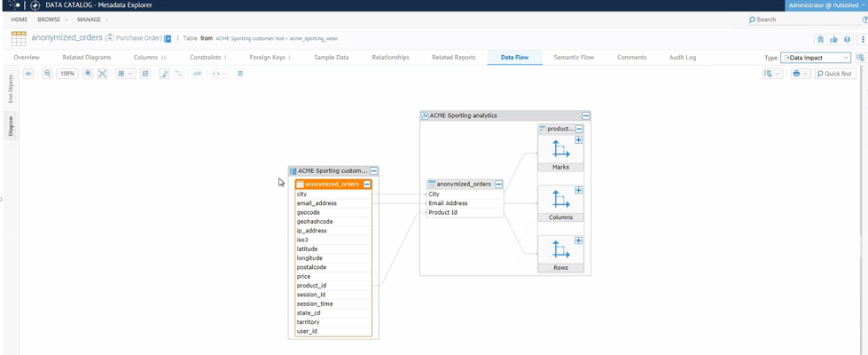Click the settings list icon next to Type

point(860,58)
